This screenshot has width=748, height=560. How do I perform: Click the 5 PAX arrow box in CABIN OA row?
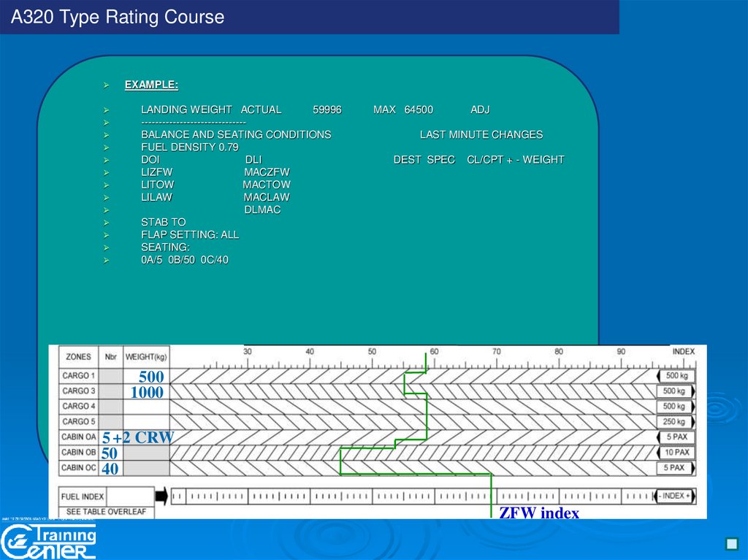click(x=676, y=437)
